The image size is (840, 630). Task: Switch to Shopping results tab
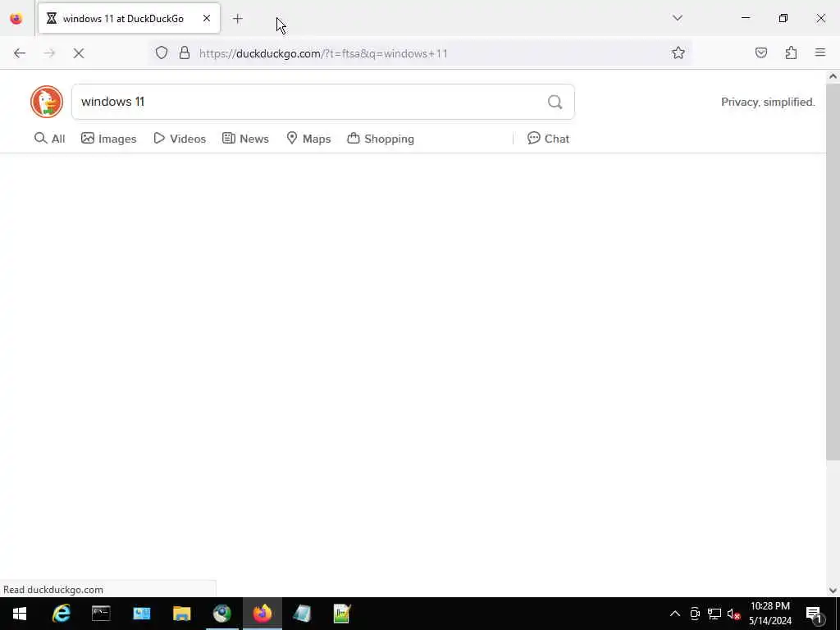point(381,139)
